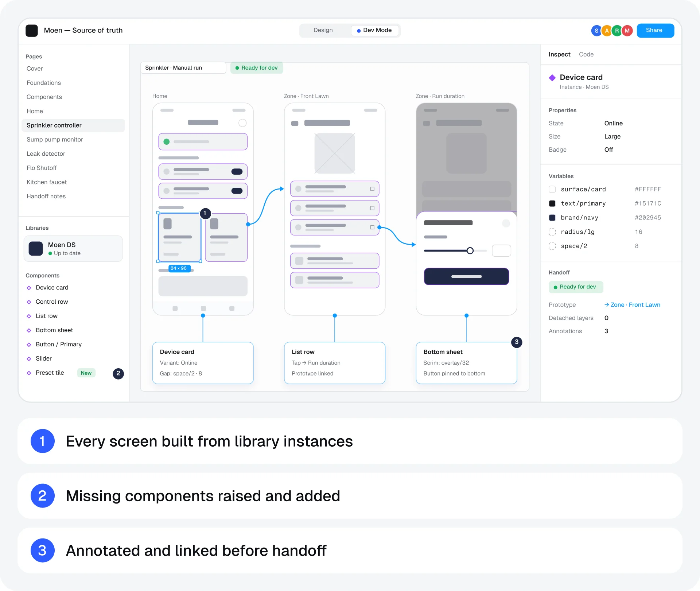Switch to Dev Mode
700x591 pixels.
374,30
